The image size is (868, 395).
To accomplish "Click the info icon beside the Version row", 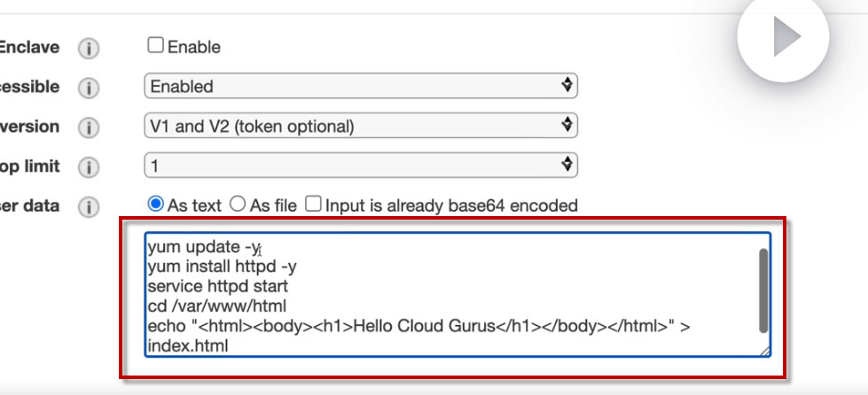I will click(88, 128).
